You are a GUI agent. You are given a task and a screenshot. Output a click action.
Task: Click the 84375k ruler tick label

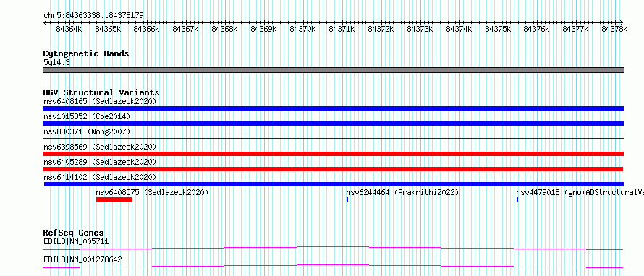click(498, 29)
